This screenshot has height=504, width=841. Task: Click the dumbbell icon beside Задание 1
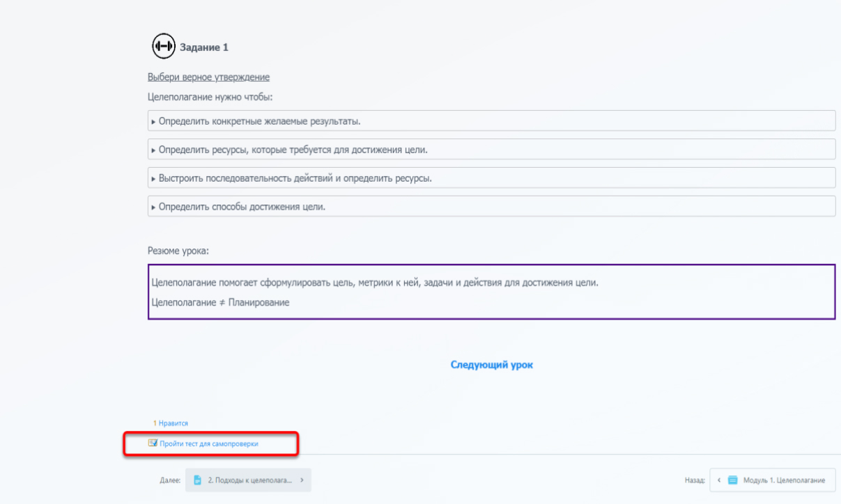tap(164, 47)
